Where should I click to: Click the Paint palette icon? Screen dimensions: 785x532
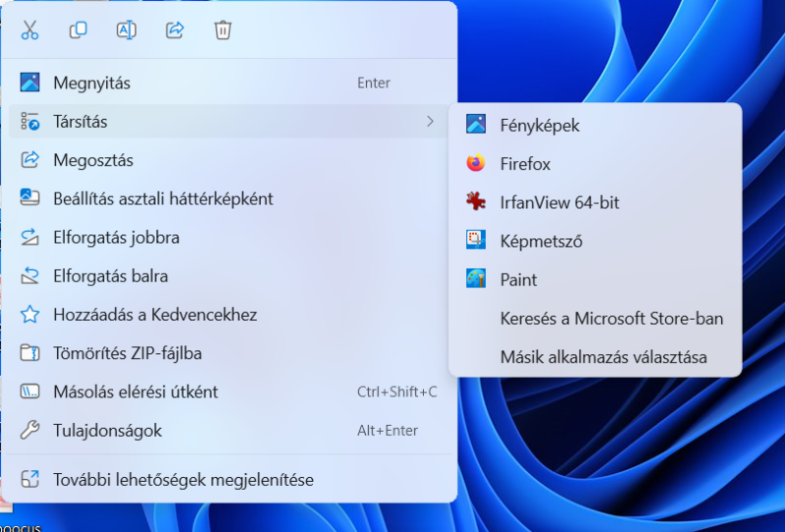point(476,278)
